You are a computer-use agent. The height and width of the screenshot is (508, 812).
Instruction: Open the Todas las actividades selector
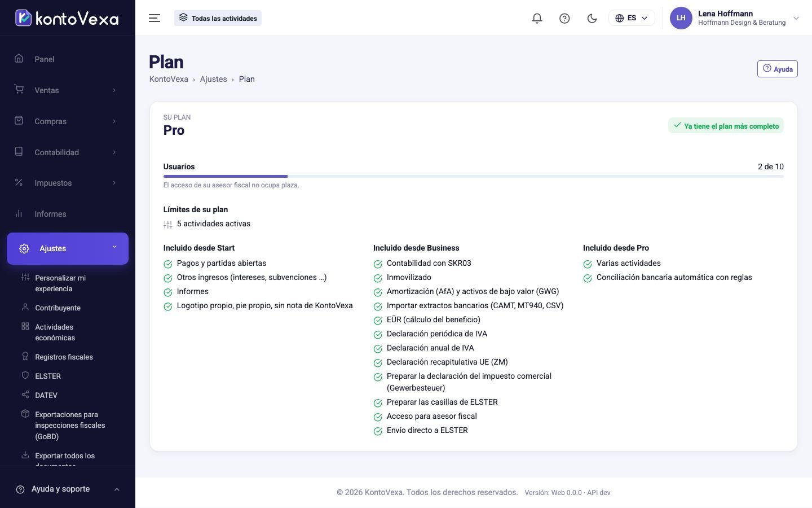218,18
